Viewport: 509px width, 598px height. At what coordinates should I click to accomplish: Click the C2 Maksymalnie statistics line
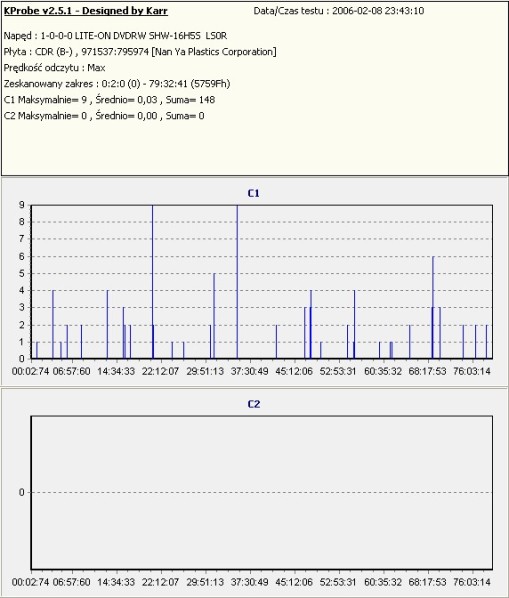click(104, 116)
